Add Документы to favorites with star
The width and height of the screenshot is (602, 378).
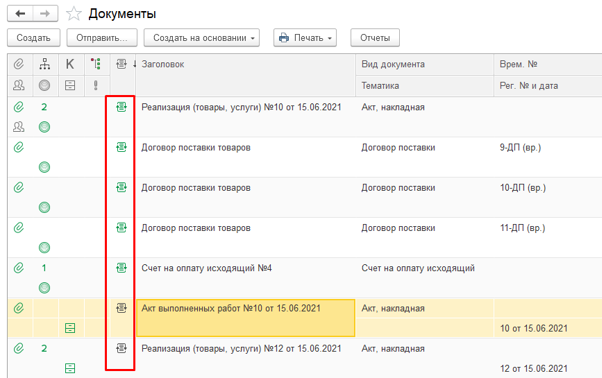(x=73, y=14)
